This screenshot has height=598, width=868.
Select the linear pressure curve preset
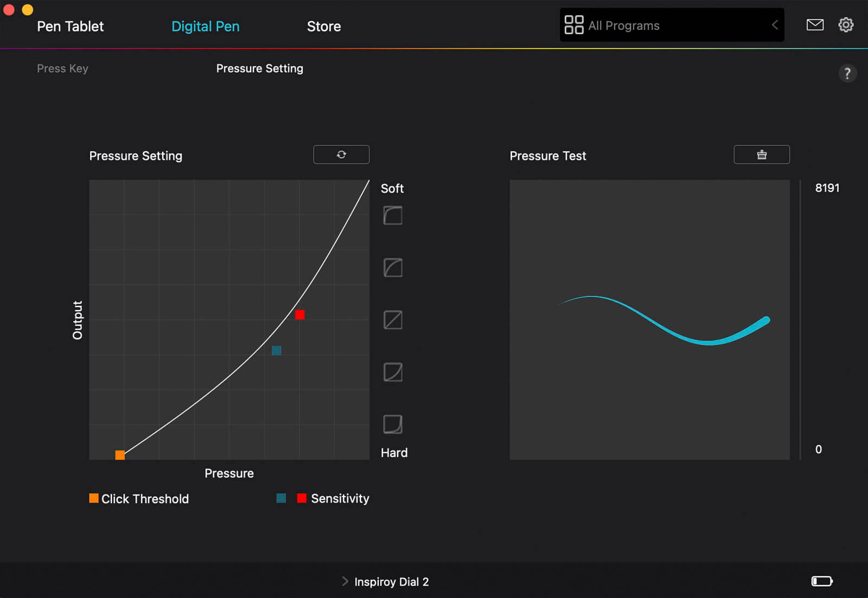coord(393,320)
